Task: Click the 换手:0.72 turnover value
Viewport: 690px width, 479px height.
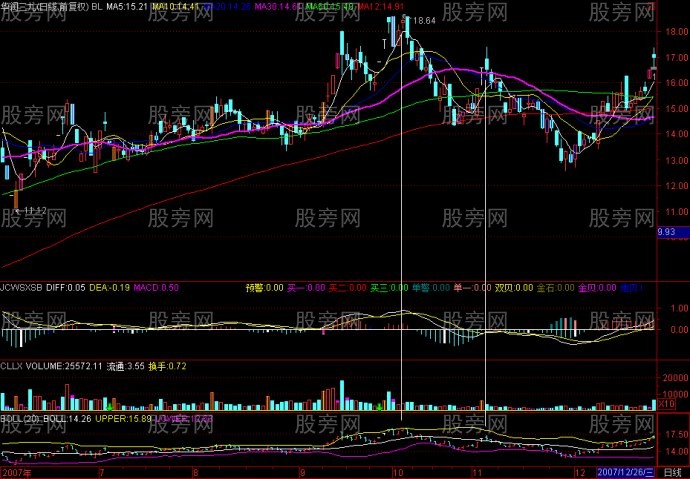Action: [x=167, y=366]
